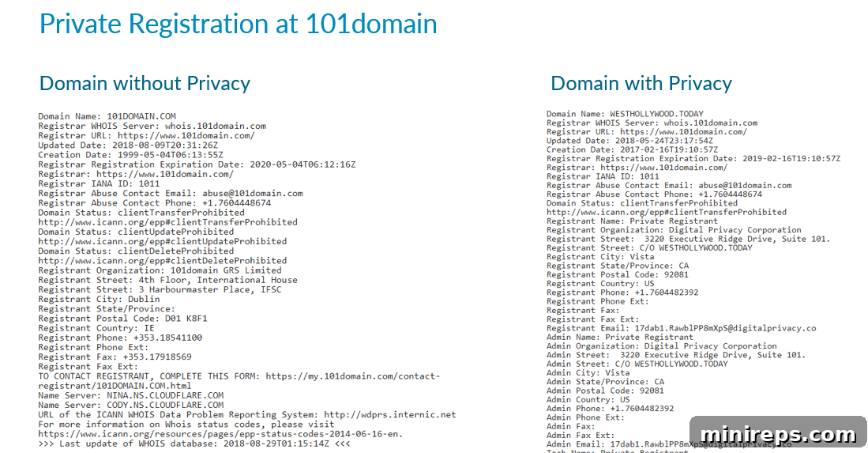The height and width of the screenshot is (453, 868).
Task: Click Creation Date 2017-02-16T19:10:57Z line
Action: point(632,149)
